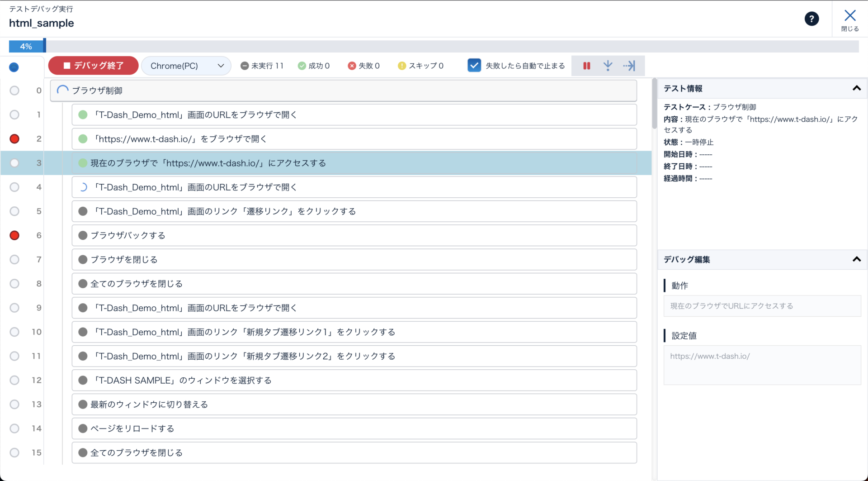Click the デバッグ終了 button
Viewport: 868px width, 481px height.
pos(94,66)
